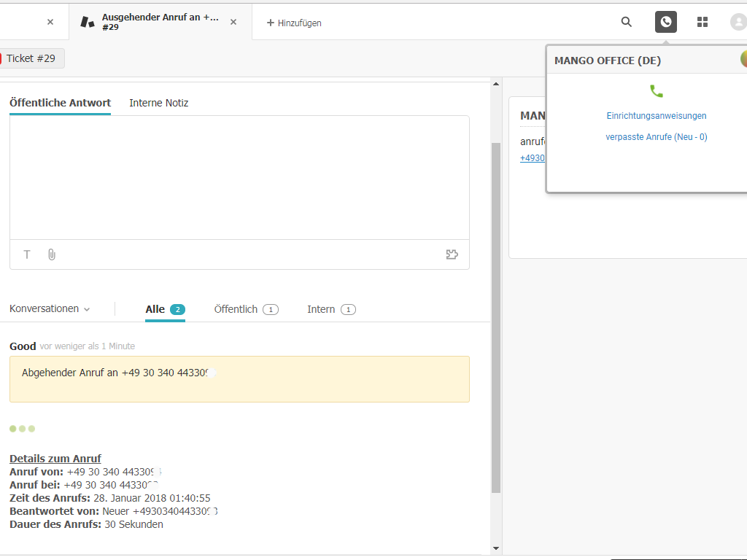Close the outgoing call ticket tab

(x=233, y=22)
